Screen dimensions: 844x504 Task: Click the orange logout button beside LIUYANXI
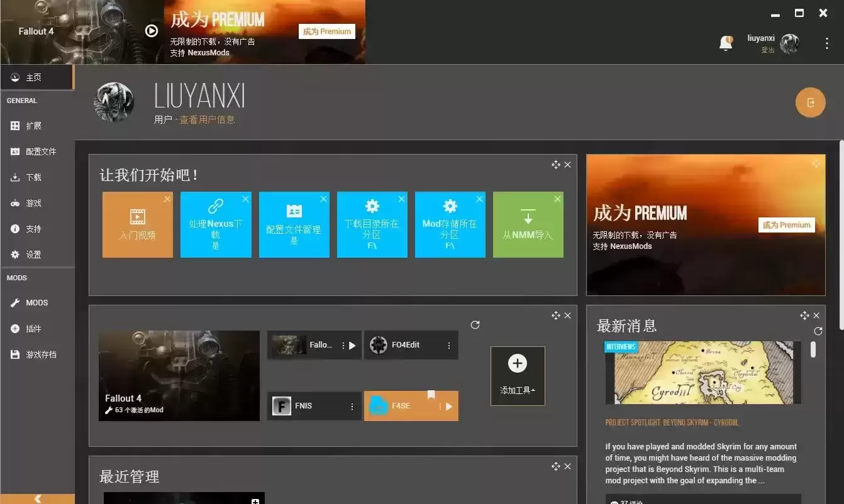point(810,102)
